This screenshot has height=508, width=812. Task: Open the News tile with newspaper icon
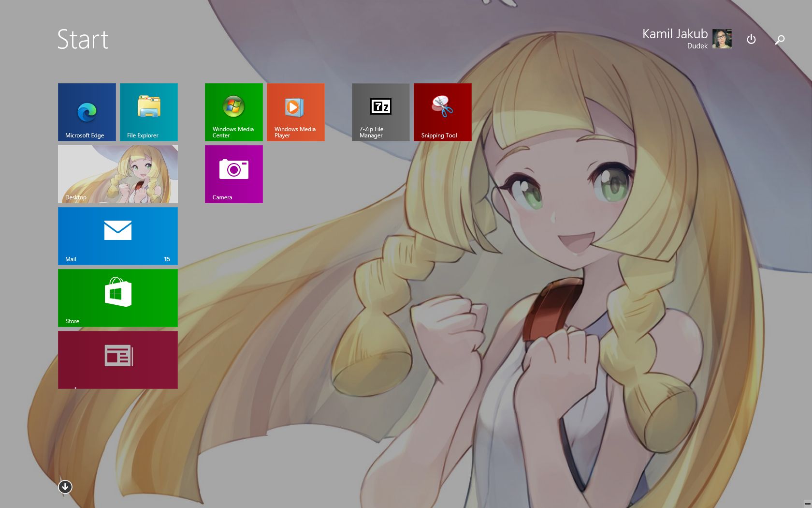click(118, 360)
